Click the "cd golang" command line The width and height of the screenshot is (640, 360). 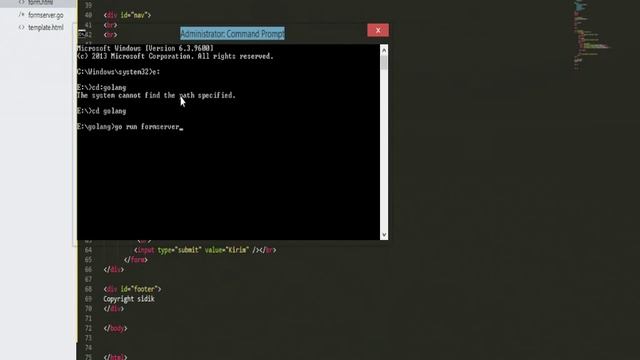pyautogui.click(x=101, y=111)
